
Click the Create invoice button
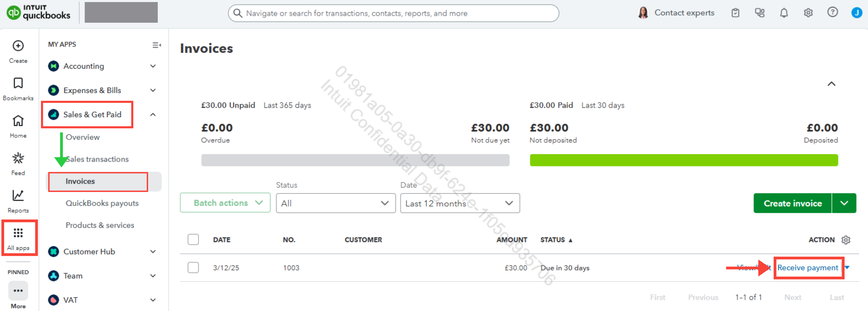click(x=792, y=203)
